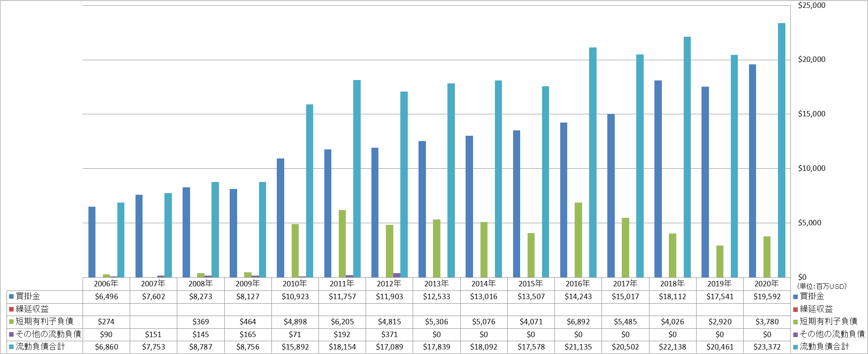Click the green 短期有利子負債 bar for 2019年

click(720, 261)
